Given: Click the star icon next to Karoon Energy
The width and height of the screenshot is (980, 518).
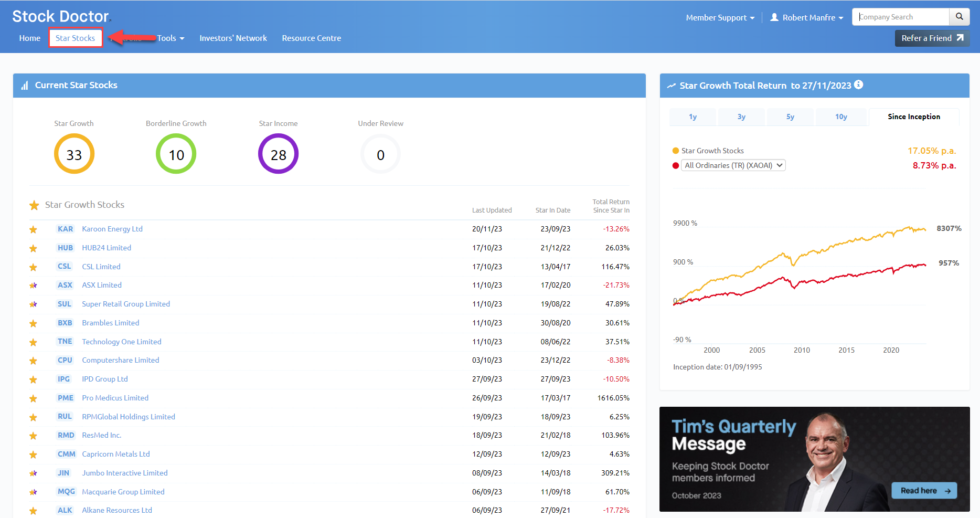Looking at the screenshot, I should [x=33, y=229].
